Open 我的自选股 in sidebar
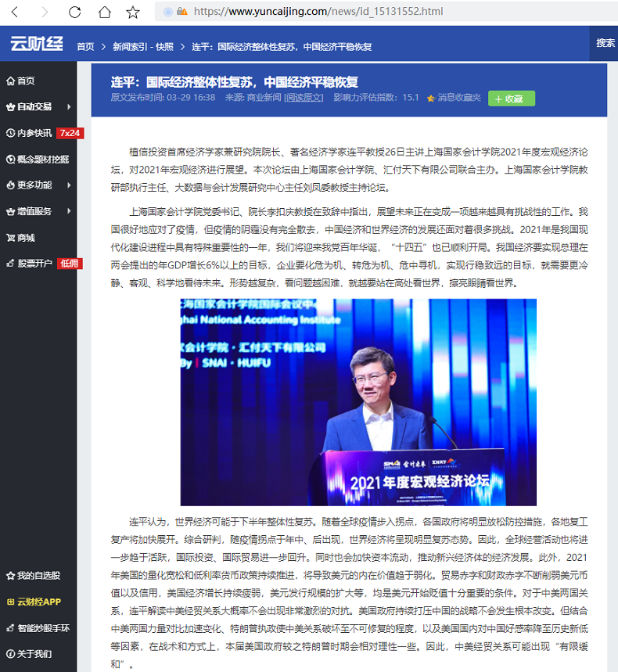Screen dimensions: 618x672 click(38, 576)
